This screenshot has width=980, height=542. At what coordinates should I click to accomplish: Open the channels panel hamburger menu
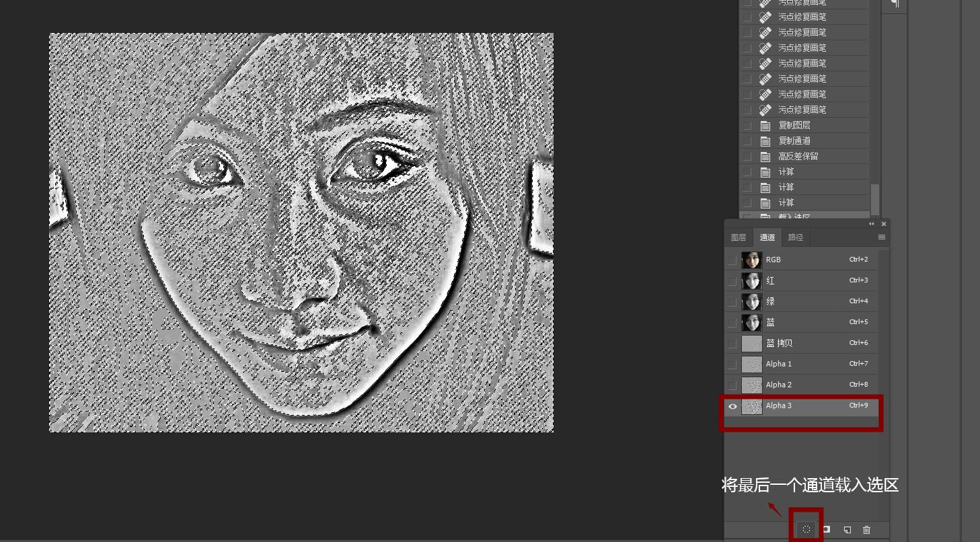881,237
